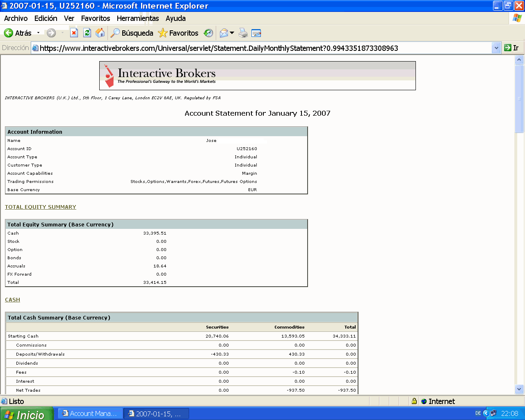Open the Favoritos menu

click(96, 18)
